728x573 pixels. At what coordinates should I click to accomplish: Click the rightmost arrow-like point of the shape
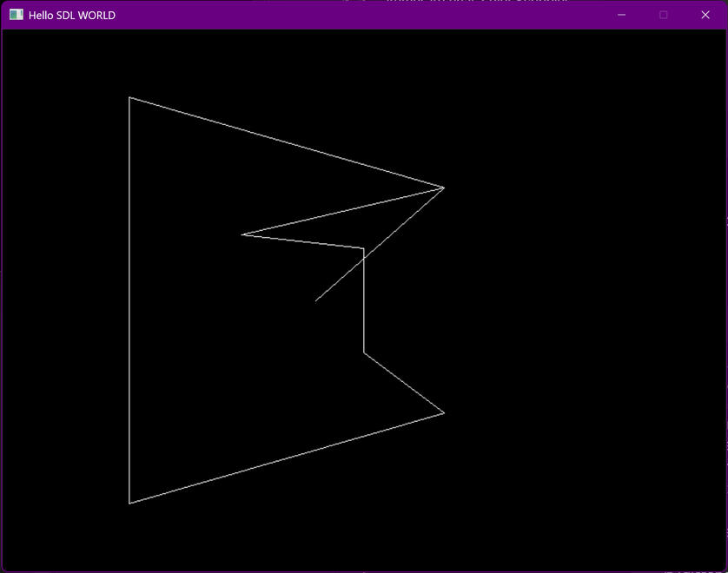point(444,187)
